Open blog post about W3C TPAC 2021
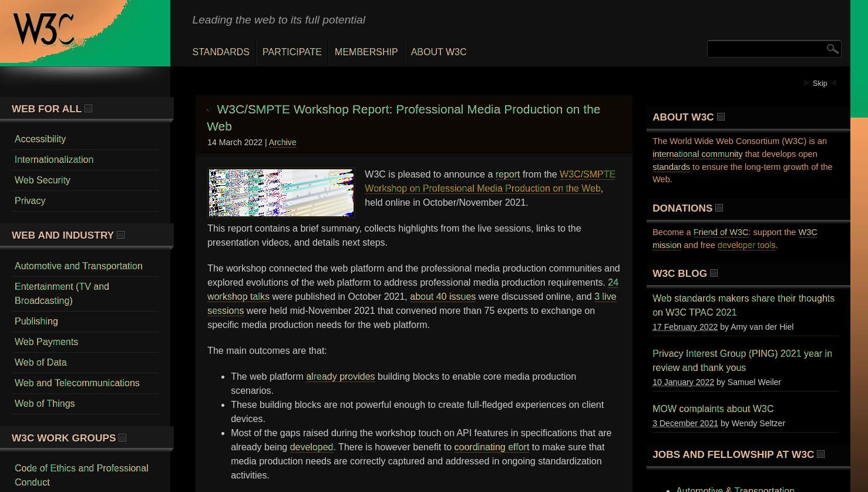The image size is (868, 492). [x=743, y=306]
